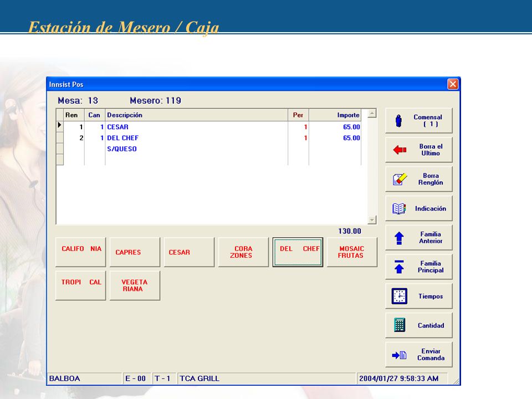This screenshot has height=399, width=532.
Task: Click the Ren column header
Action: pos(74,115)
